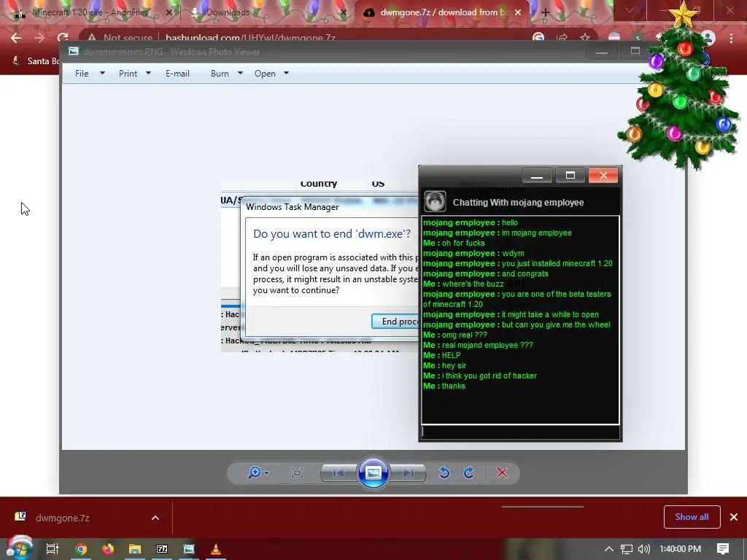Close the downloads bar
Viewport: 747px width, 560px height.
point(734,517)
